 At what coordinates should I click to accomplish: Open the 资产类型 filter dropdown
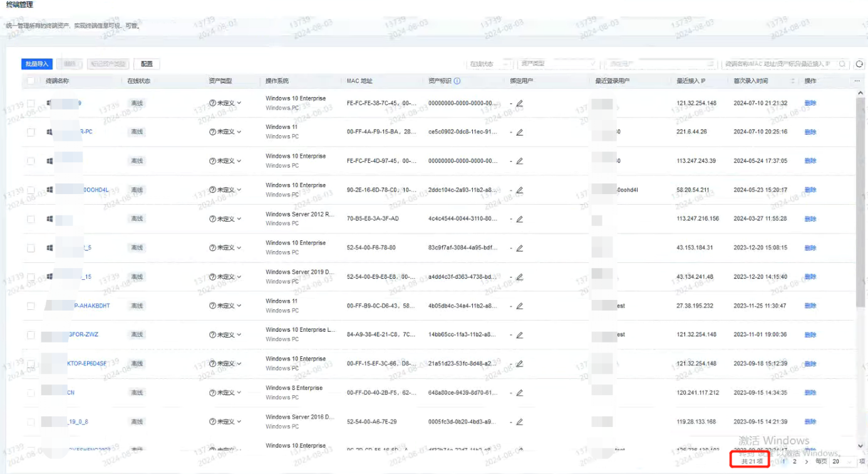[558, 64]
